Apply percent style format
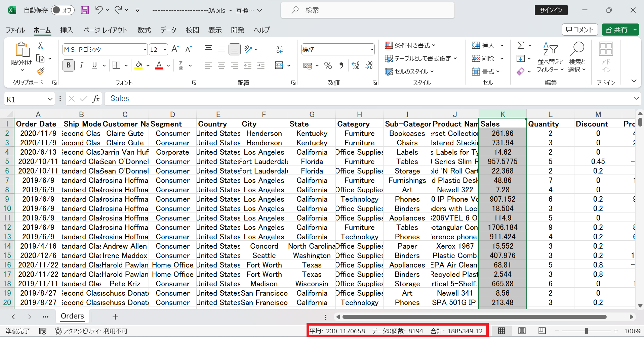 [328, 65]
